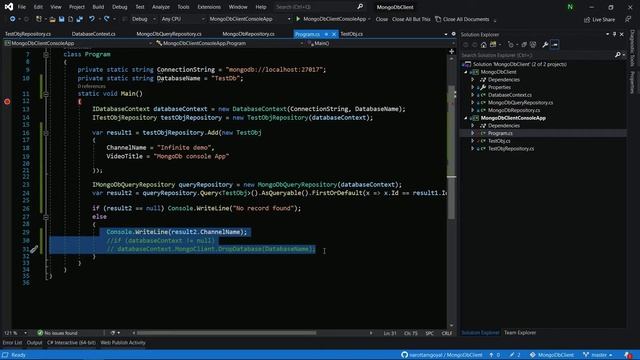The height and width of the screenshot is (360, 640).
Task: Click the Save All icon
Action: [80, 19]
